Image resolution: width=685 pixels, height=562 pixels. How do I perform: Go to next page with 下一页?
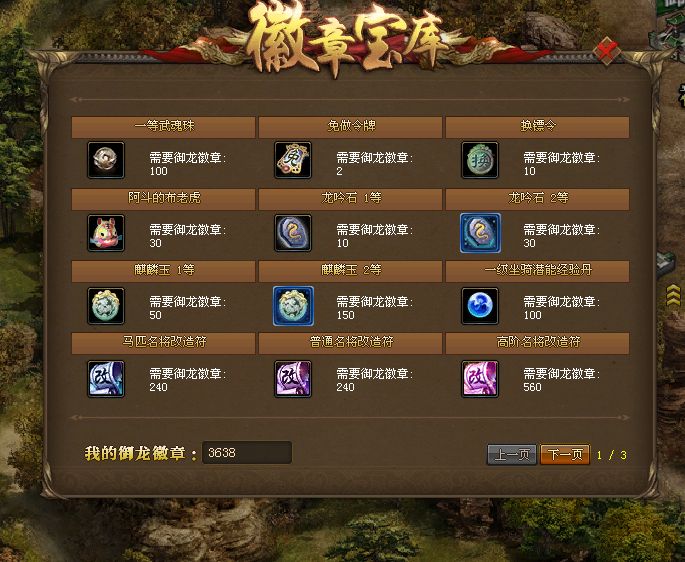[565, 454]
